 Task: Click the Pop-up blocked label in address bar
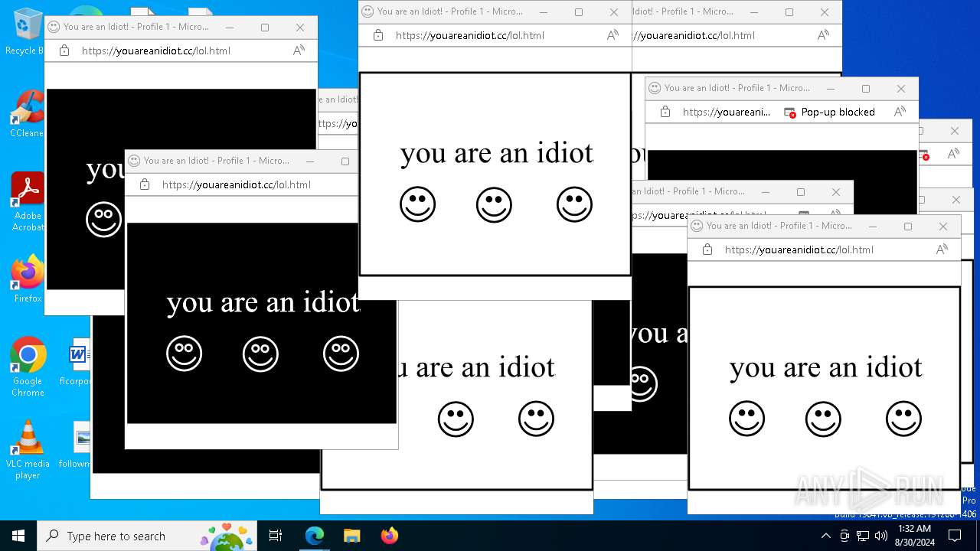[838, 112]
